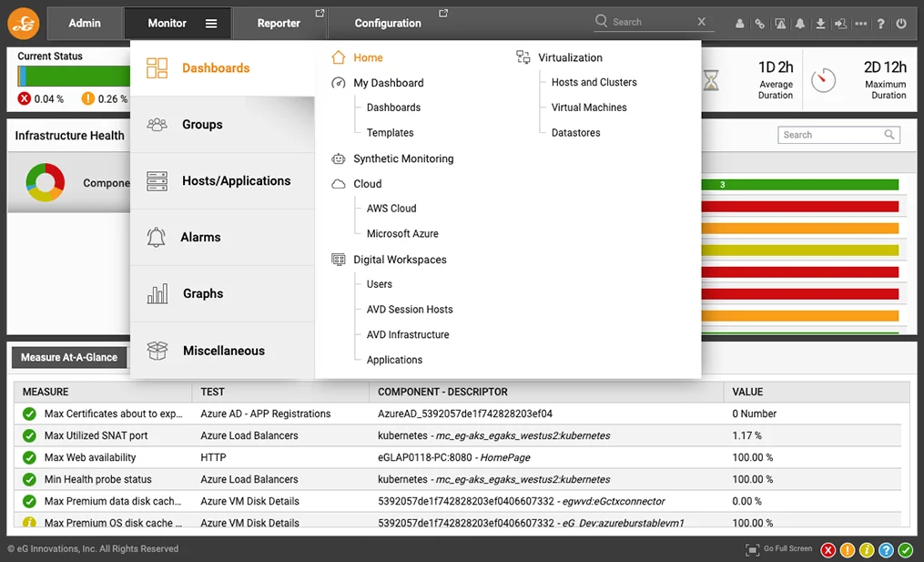The image size is (924, 562).
Task: Click the Digital Workspaces monitor icon
Action: coord(339,260)
